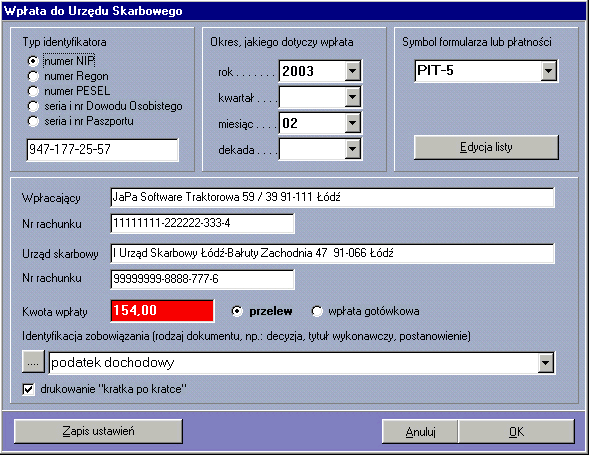Toggle drukowanie kratka po kratce checkbox
Viewport: 589px width, 455px height.
tap(29, 389)
